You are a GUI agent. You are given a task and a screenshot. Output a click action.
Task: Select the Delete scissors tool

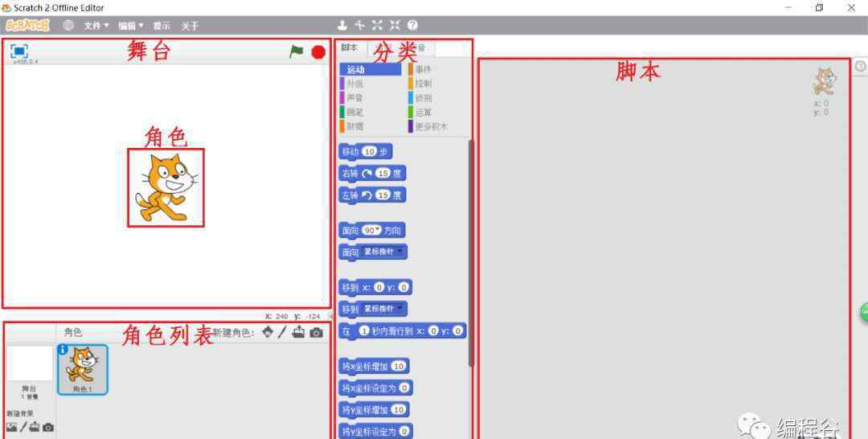coord(360,25)
